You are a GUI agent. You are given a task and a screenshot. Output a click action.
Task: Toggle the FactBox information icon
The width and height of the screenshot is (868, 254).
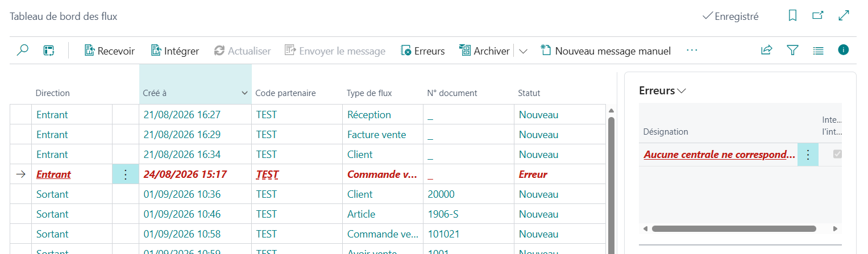844,50
